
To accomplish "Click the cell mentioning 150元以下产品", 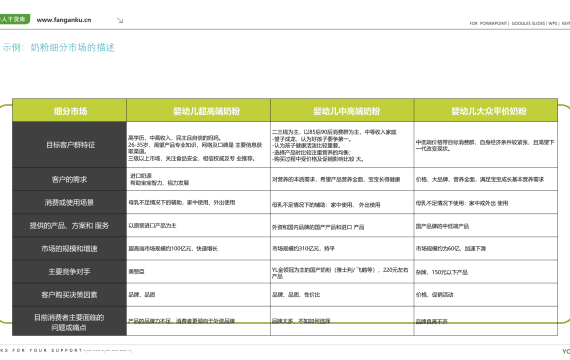I will click(x=486, y=272).
